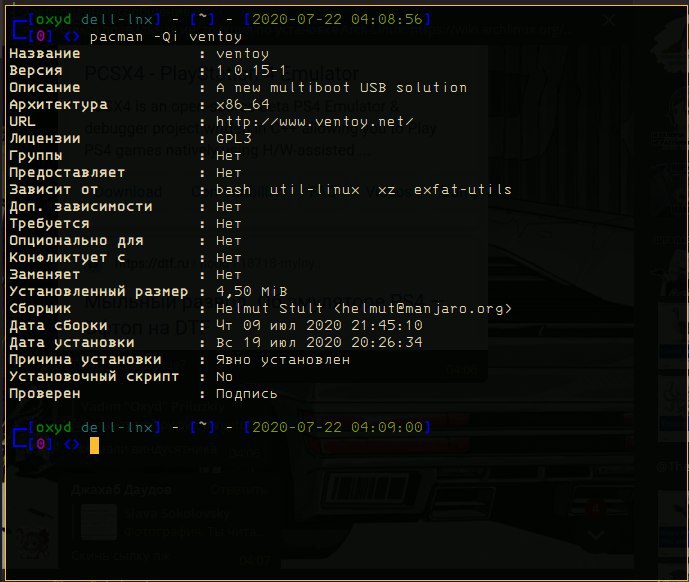Click the install script value 'No'

(224, 377)
